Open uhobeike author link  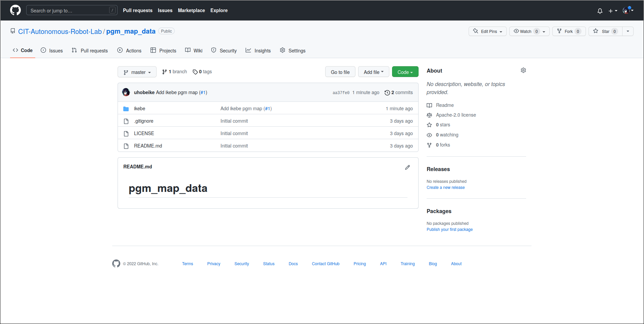144,92
